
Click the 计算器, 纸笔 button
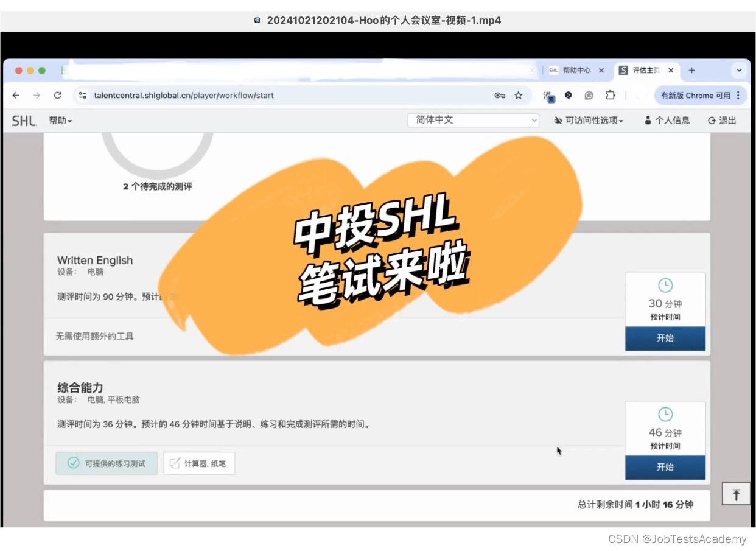[199, 463]
